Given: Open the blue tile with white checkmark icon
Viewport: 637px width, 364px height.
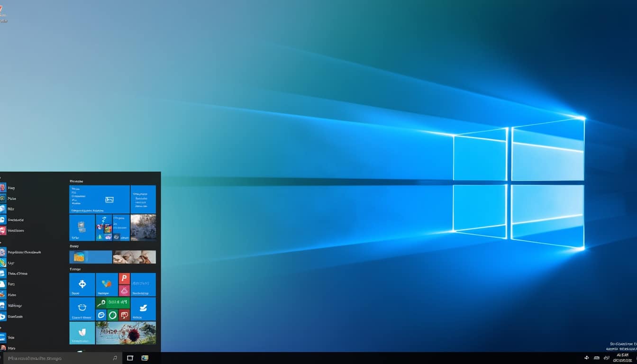Looking at the screenshot, I should 143,309.
